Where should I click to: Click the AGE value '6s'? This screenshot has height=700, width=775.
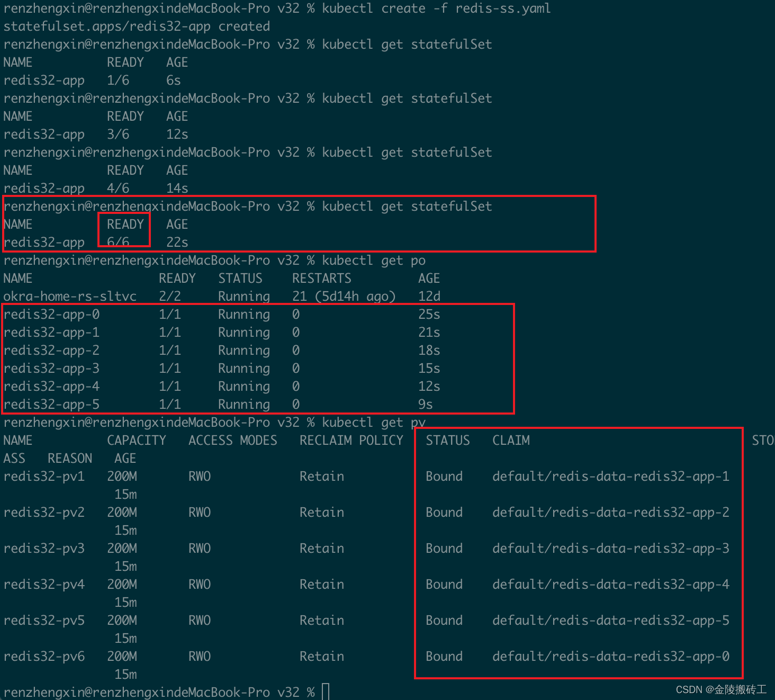tap(174, 80)
